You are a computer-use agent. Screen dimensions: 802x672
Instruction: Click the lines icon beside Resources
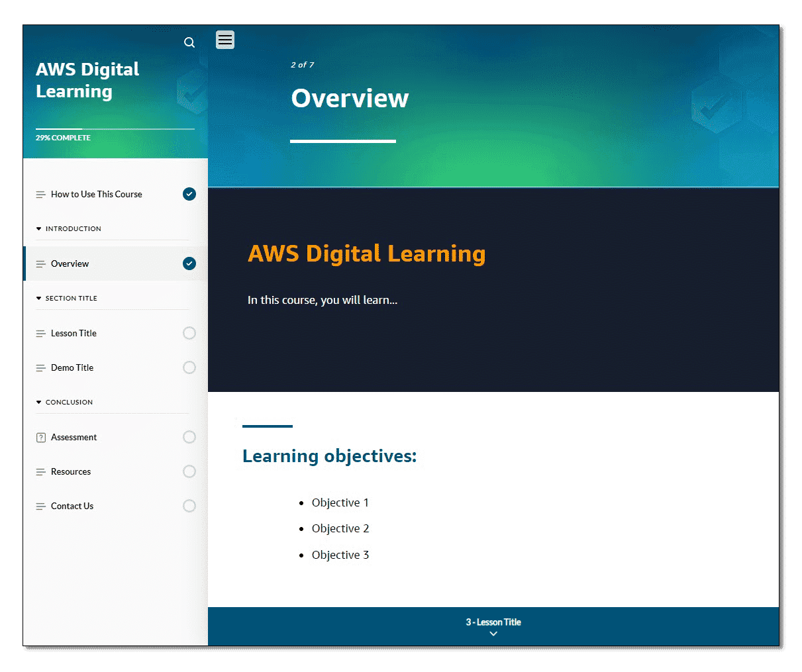40,472
